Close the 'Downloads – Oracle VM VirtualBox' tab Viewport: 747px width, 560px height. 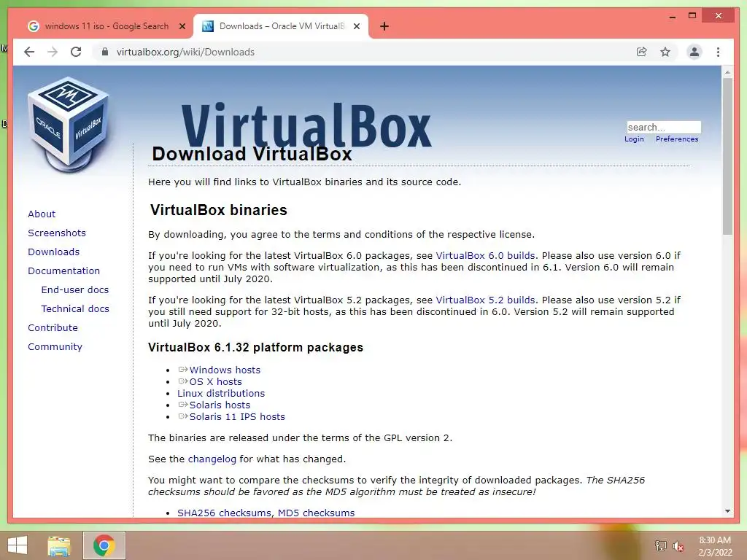356,26
